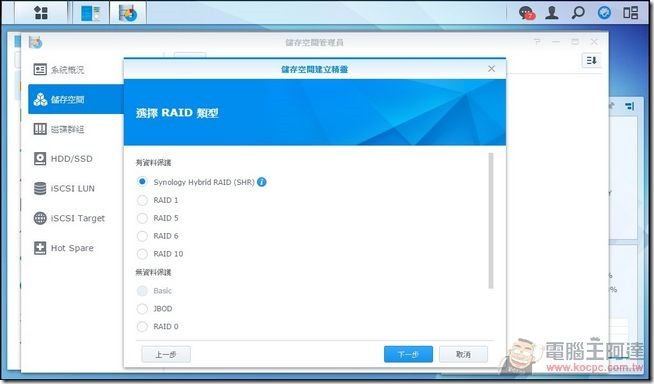654x384 pixels.
Task: Select the RAID 1 radio button
Action: tap(142, 200)
